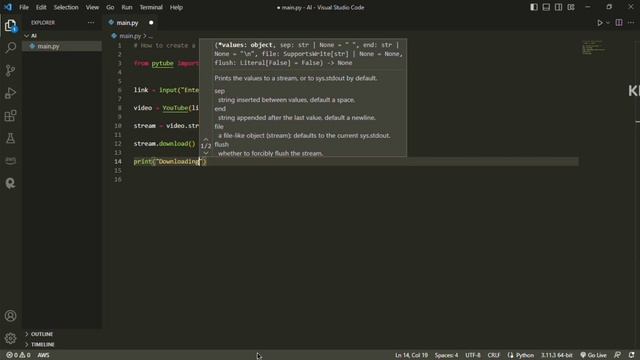The image size is (640, 360).
Task: Click unsaved dot on main.py tab
Action: [151, 23]
